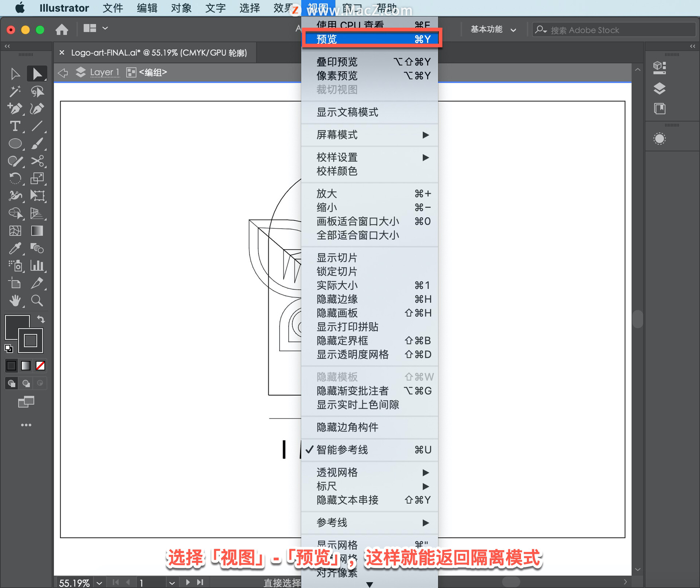Open the 文件 menu

pos(113,8)
